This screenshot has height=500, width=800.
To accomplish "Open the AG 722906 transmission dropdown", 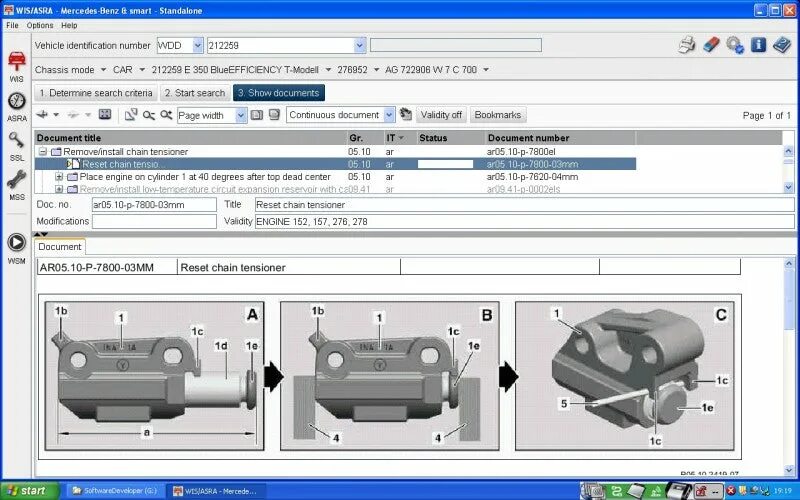I will point(486,69).
